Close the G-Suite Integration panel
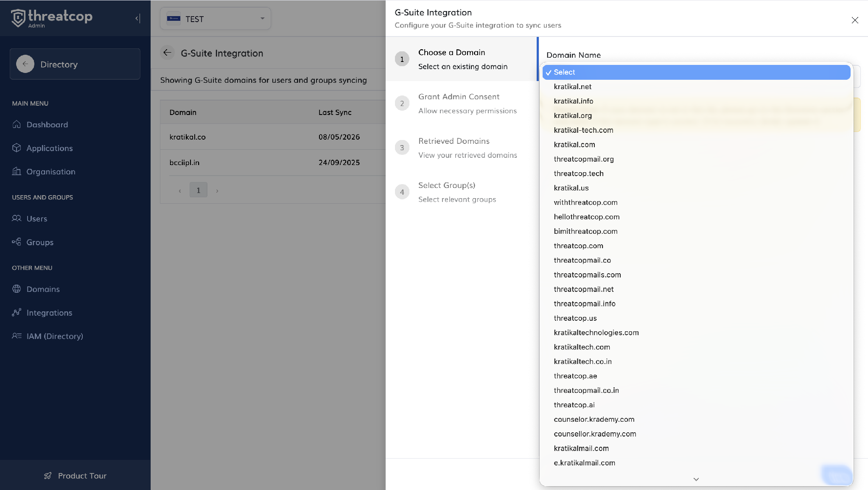Viewport: 868px width, 490px height. coord(855,20)
